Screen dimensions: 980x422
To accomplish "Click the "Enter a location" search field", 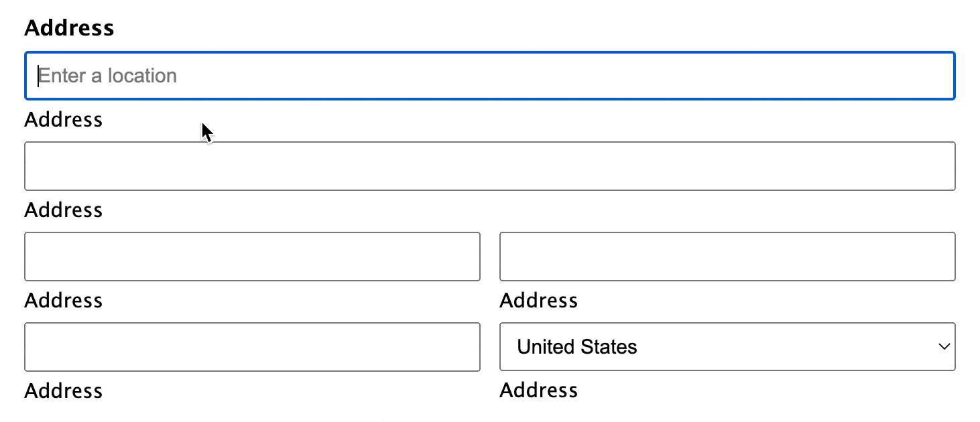I will [x=489, y=76].
